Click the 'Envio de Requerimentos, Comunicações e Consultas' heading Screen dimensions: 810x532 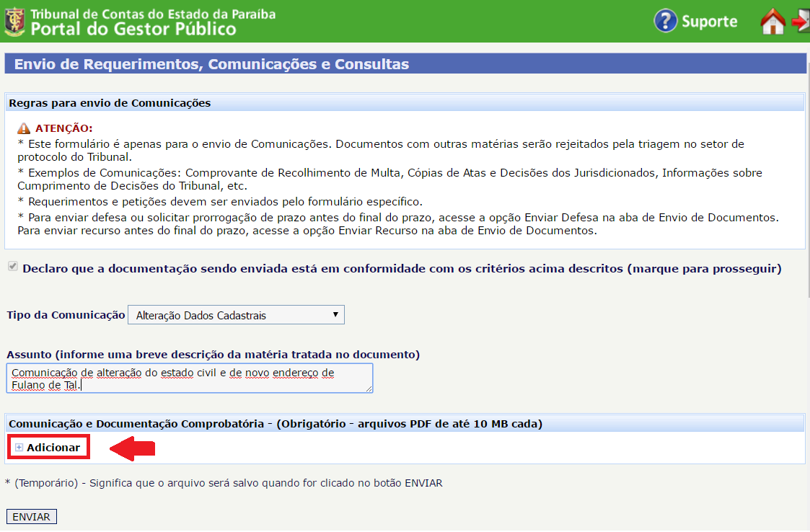point(211,64)
